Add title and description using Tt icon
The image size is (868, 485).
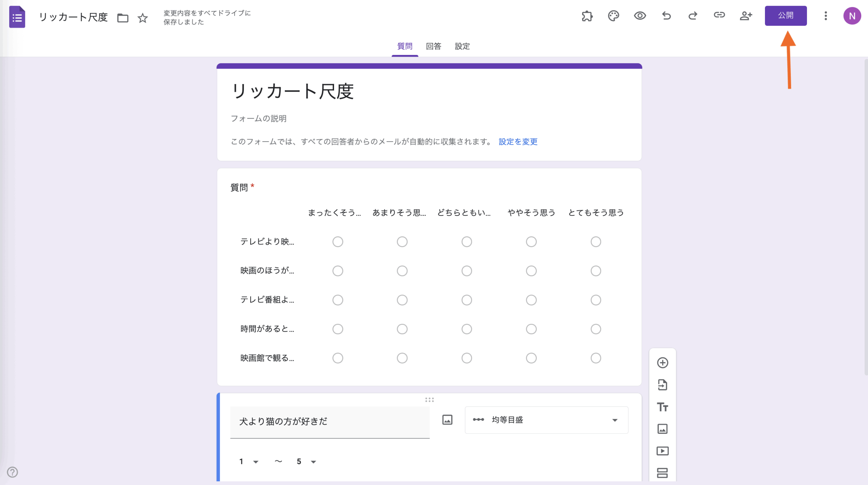[x=663, y=407]
